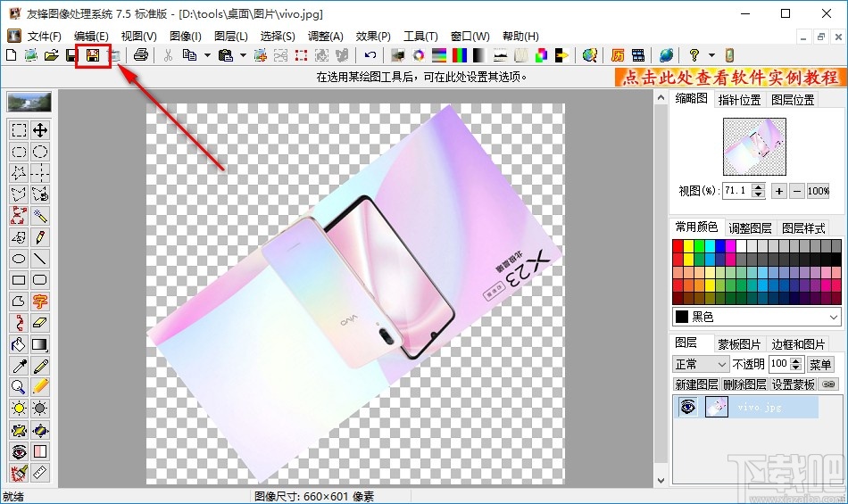The height and width of the screenshot is (504, 848).
Task: Open file with the yellow folder icon
Action: (x=52, y=55)
